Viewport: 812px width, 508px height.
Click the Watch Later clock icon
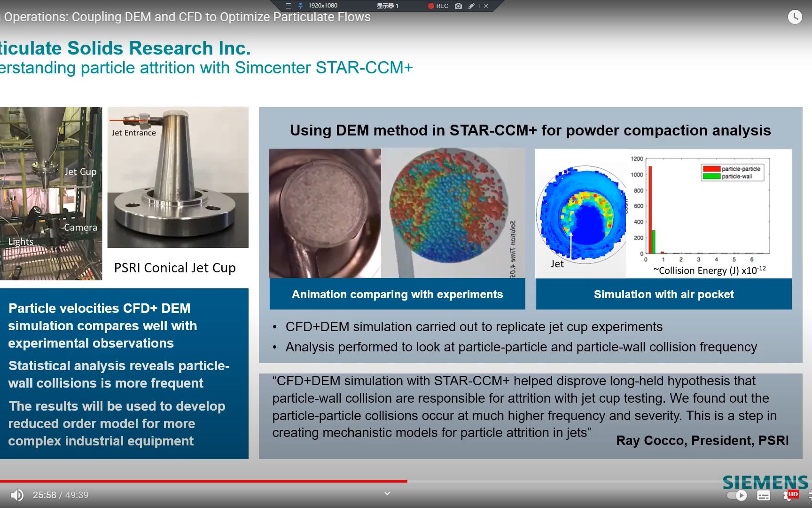[x=795, y=17]
